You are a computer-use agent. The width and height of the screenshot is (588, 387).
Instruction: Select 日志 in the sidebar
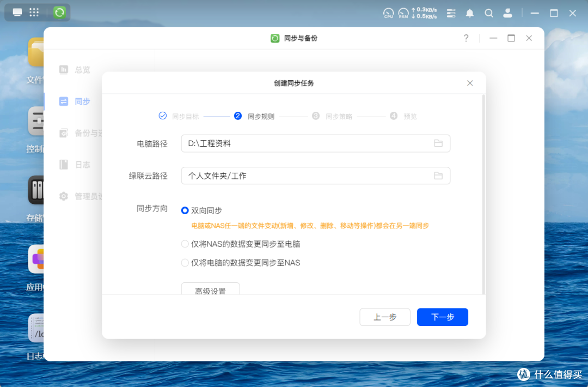pyautogui.click(x=75, y=165)
